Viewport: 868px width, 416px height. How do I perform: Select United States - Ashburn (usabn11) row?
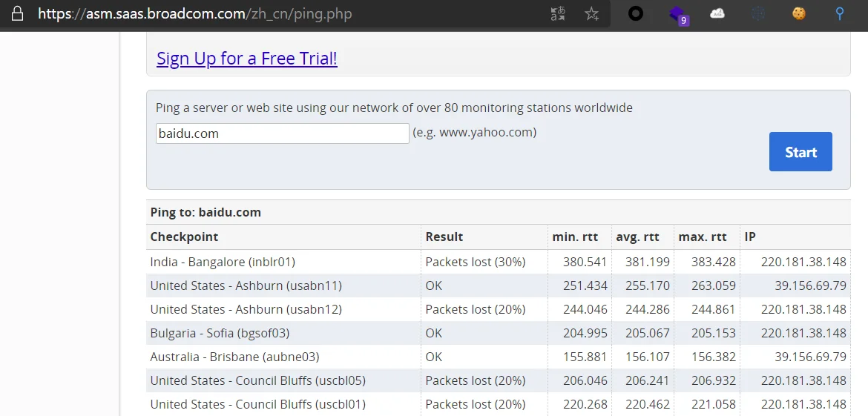pos(246,286)
